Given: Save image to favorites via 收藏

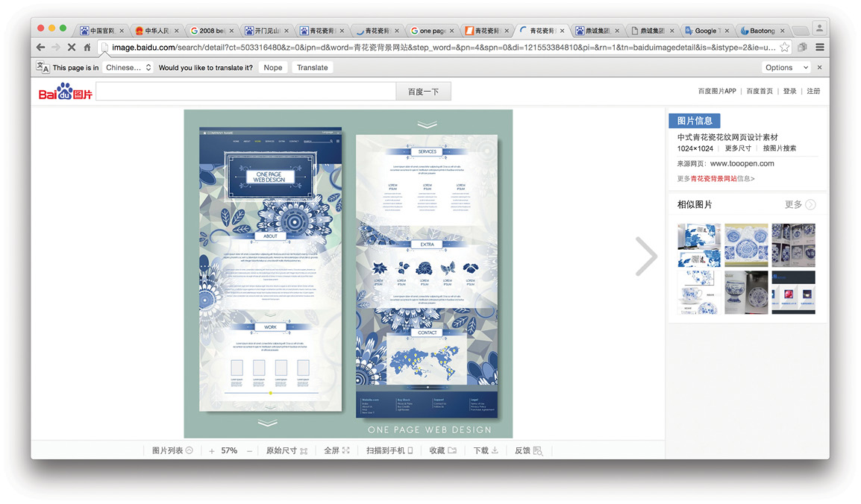Looking at the screenshot, I should 442,451.
